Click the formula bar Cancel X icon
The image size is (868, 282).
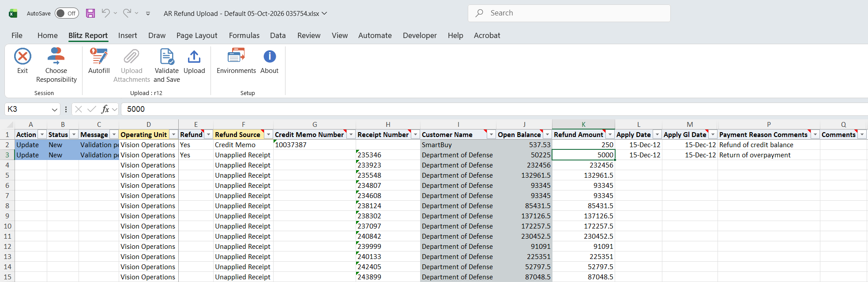(x=79, y=109)
